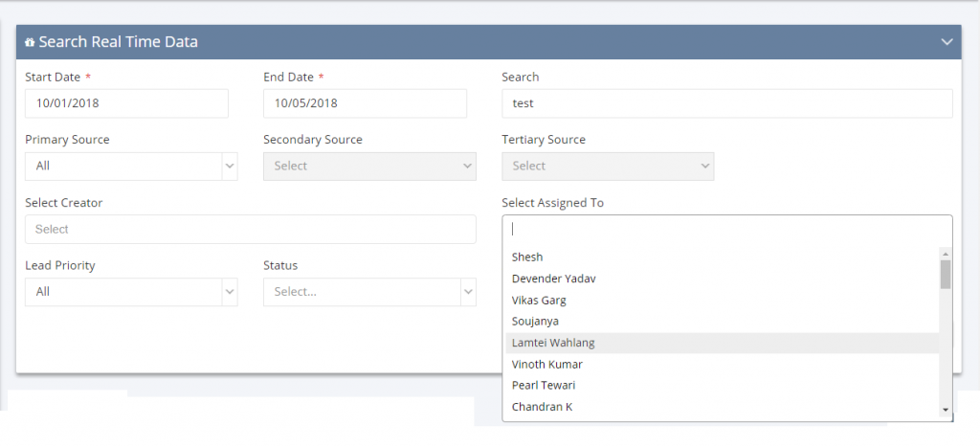Click the Start Date field
This screenshot has height=447, width=980.
127,103
